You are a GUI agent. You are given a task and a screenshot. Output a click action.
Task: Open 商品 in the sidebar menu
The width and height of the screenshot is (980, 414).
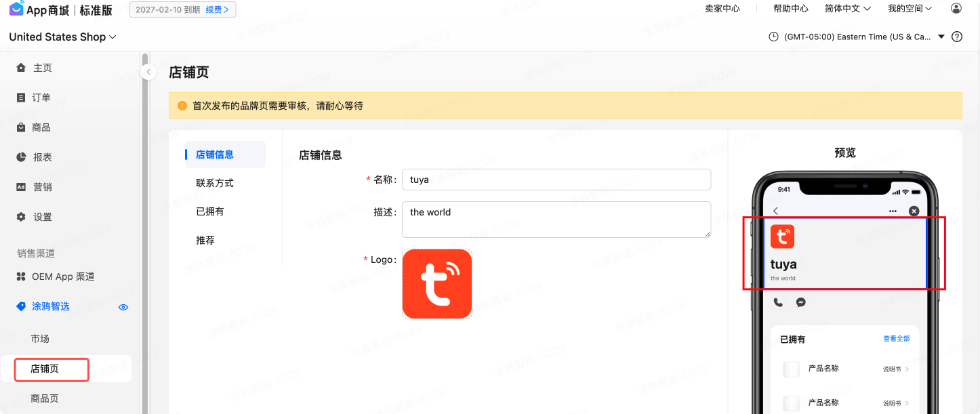pyautogui.click(x=41, y=127)
